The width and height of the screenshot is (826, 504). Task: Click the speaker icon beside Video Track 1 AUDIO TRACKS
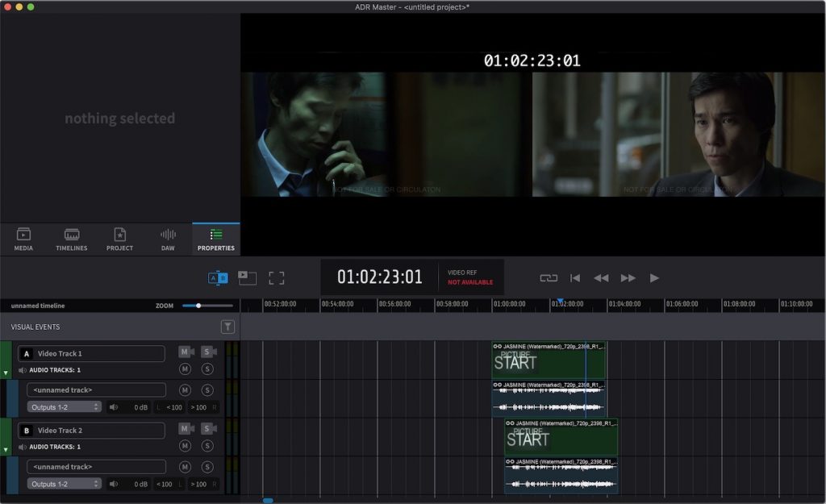pos(22,369)
